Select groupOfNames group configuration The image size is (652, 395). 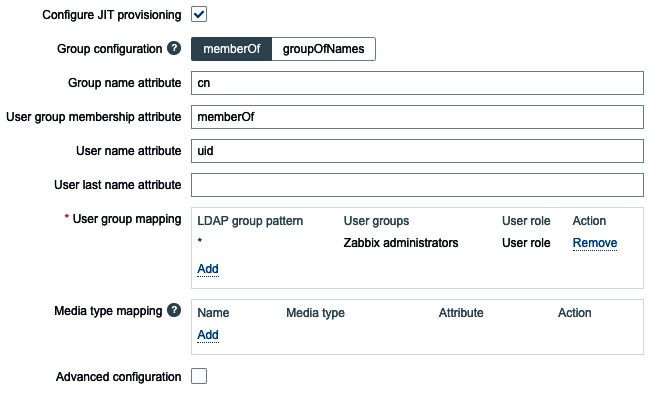324,49
